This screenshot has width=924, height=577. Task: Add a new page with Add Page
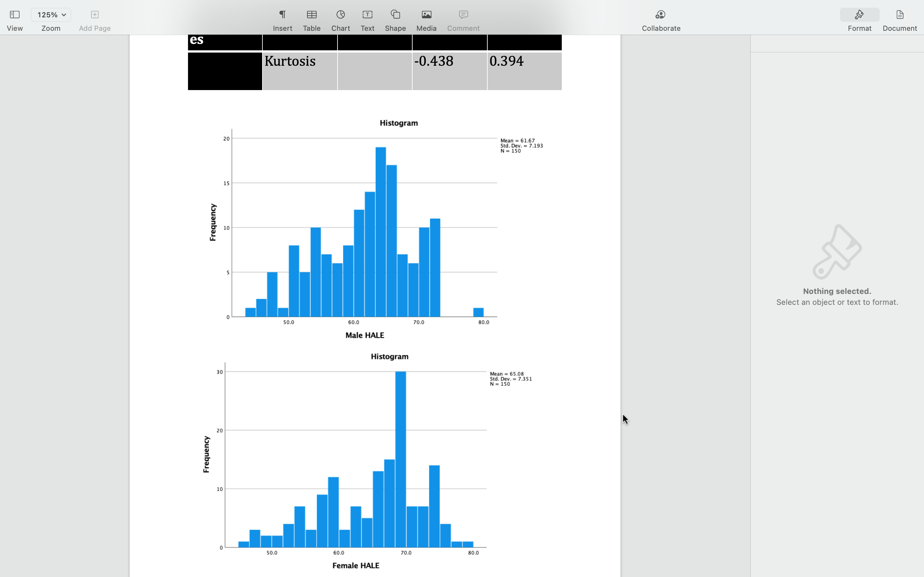pyautogui.click(x=94, y=14)
